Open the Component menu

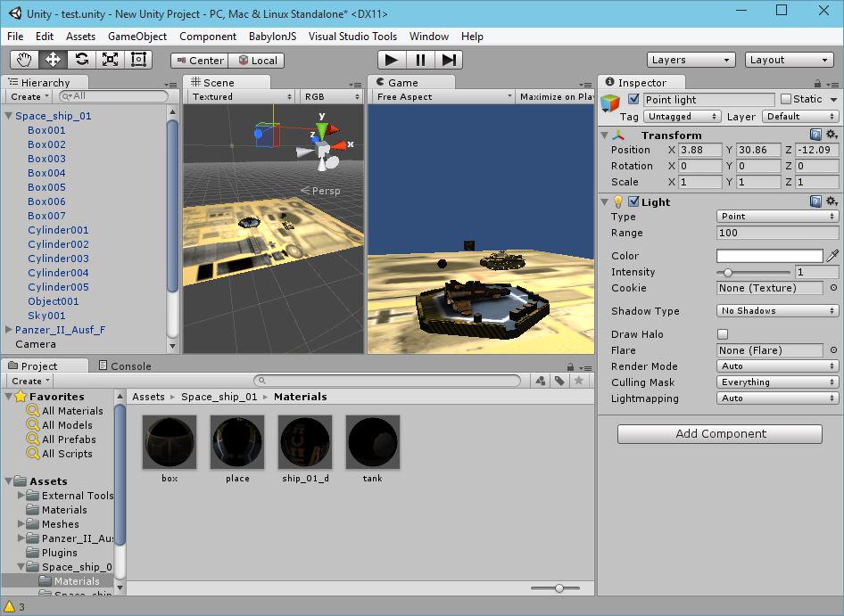[208, 36]
